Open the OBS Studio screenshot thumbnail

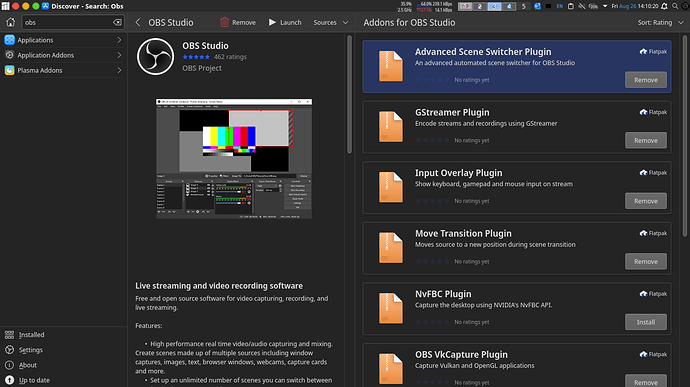tap(234, 158)
